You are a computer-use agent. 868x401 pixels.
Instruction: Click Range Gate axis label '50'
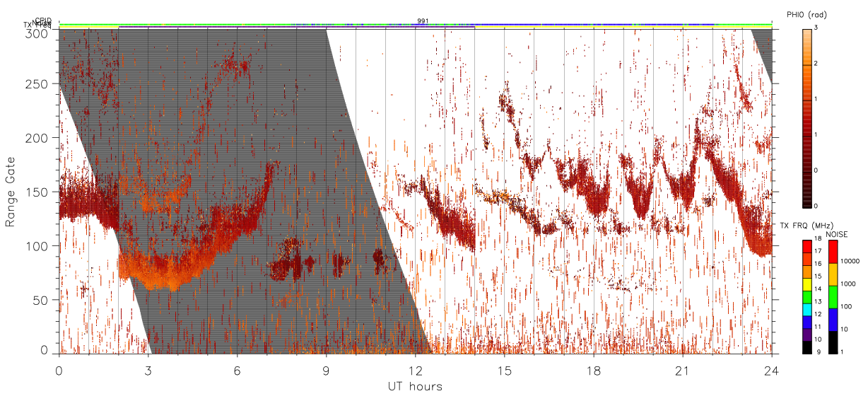click(x=42, y=300)
